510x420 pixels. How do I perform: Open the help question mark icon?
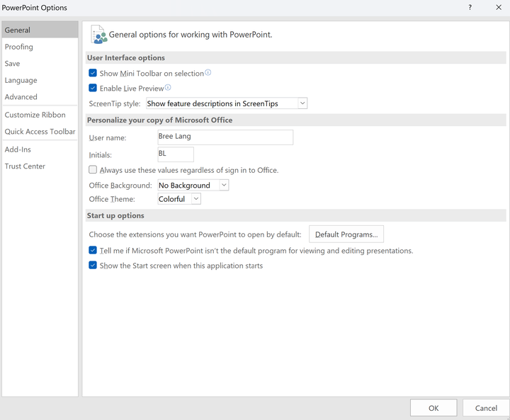[470, 8]
